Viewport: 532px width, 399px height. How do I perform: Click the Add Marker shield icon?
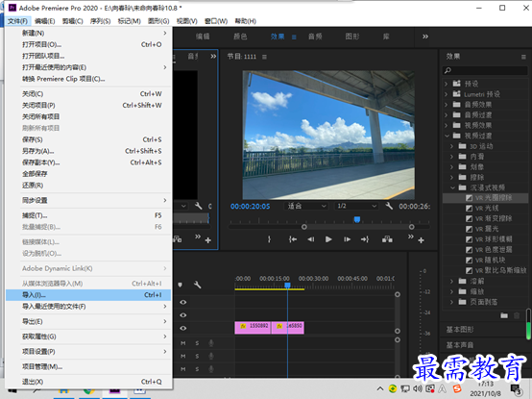click(181, 285)
